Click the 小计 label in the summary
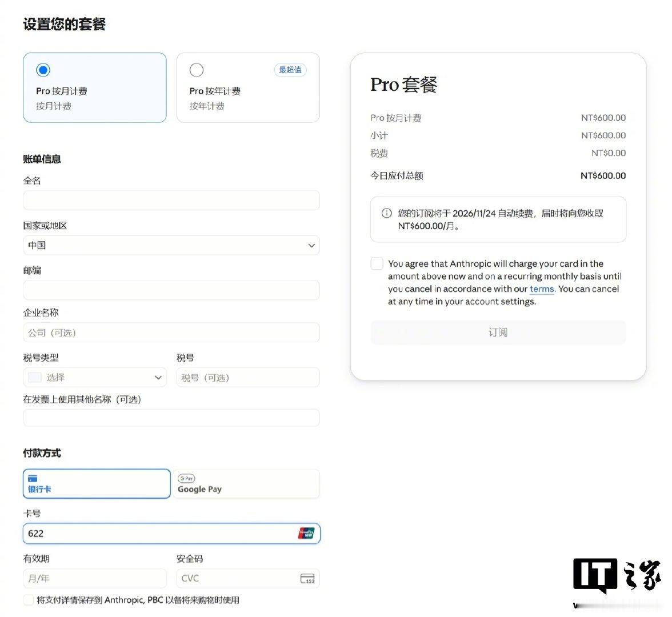The width and height of the screenshot is (672, 617). point(379,135)
